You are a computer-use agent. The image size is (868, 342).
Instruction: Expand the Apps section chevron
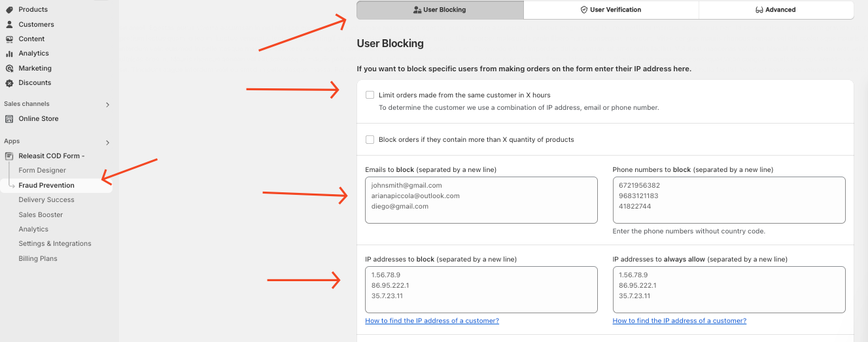tap(108, 142)
